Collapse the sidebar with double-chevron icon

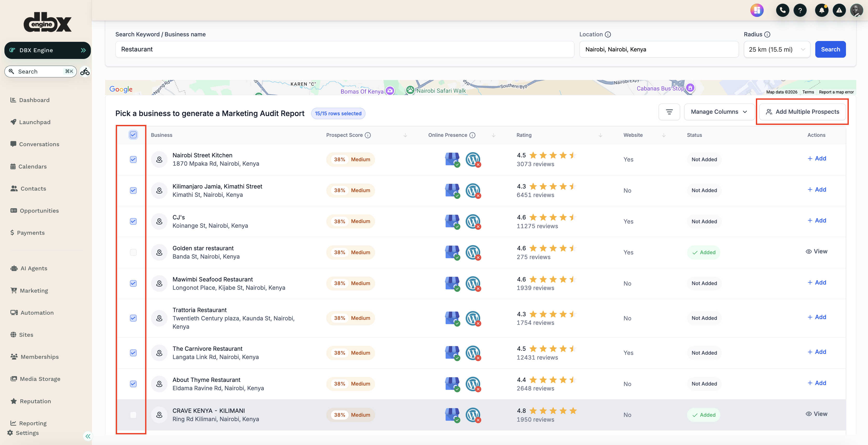[88, 436]
